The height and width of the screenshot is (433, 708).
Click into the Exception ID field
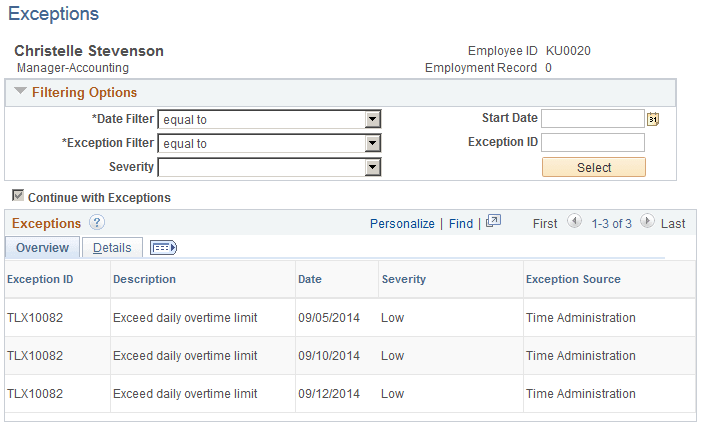pyautogui.click(x=593, y=143)
